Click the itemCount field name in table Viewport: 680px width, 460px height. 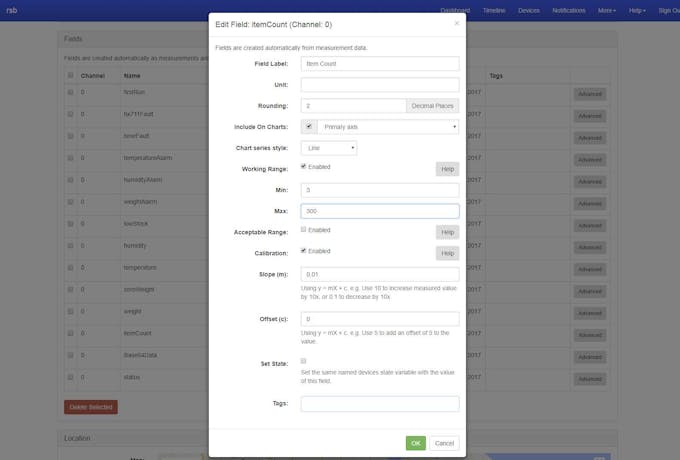(137, 333)
